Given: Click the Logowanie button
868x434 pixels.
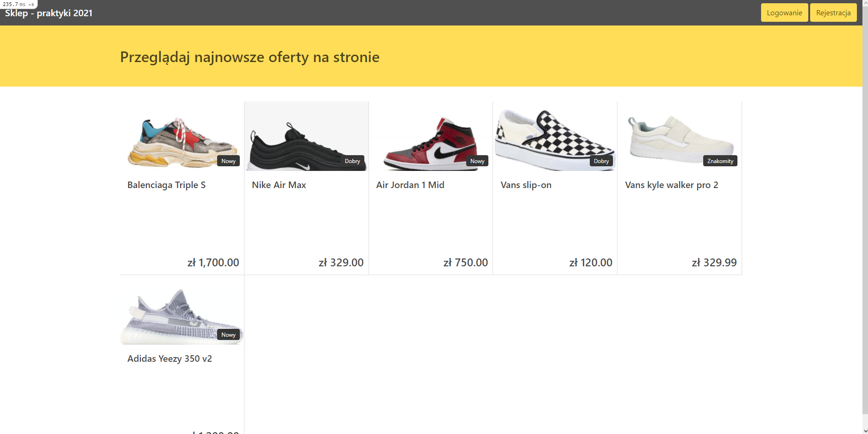Looking at the screenshot, I should [x=784, y=13].
